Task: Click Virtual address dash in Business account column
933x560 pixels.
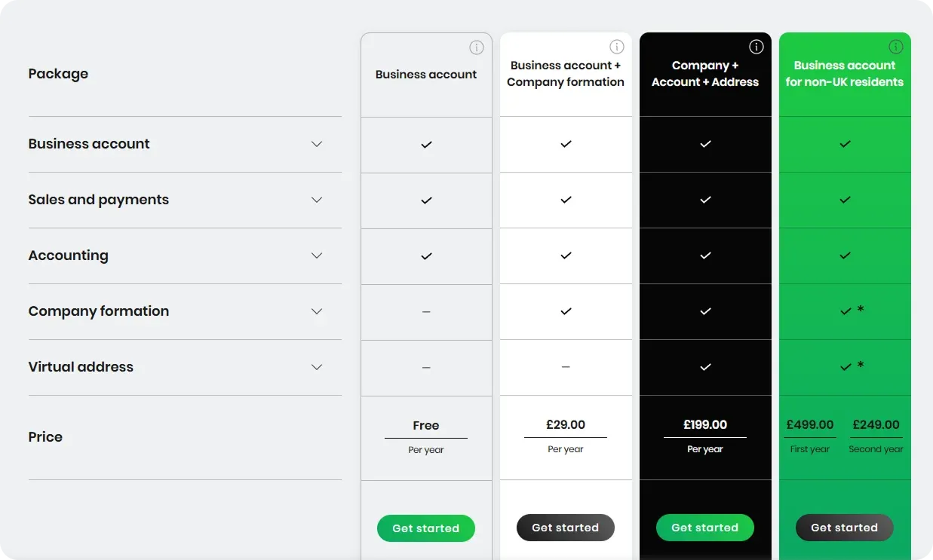Action: 426,368
